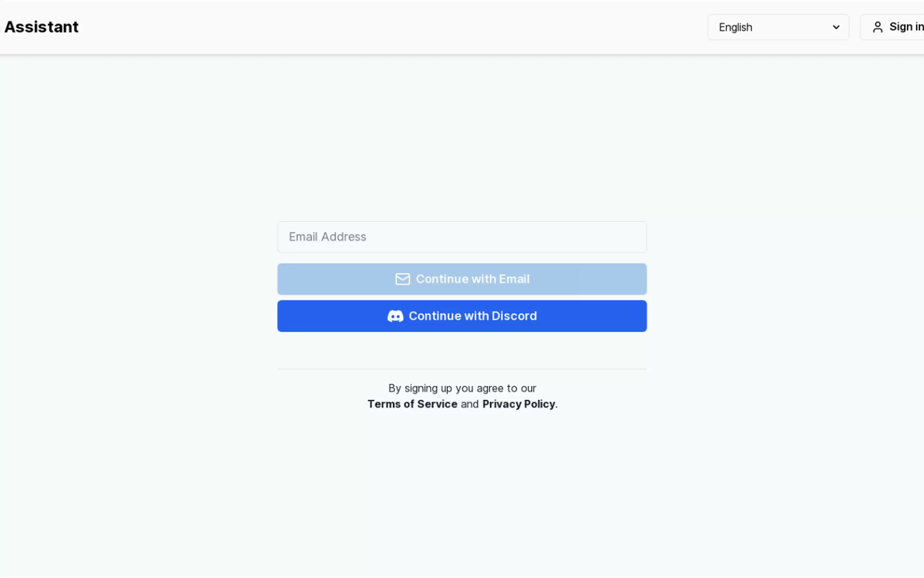Click the language selector box showing English

point(778,27)
